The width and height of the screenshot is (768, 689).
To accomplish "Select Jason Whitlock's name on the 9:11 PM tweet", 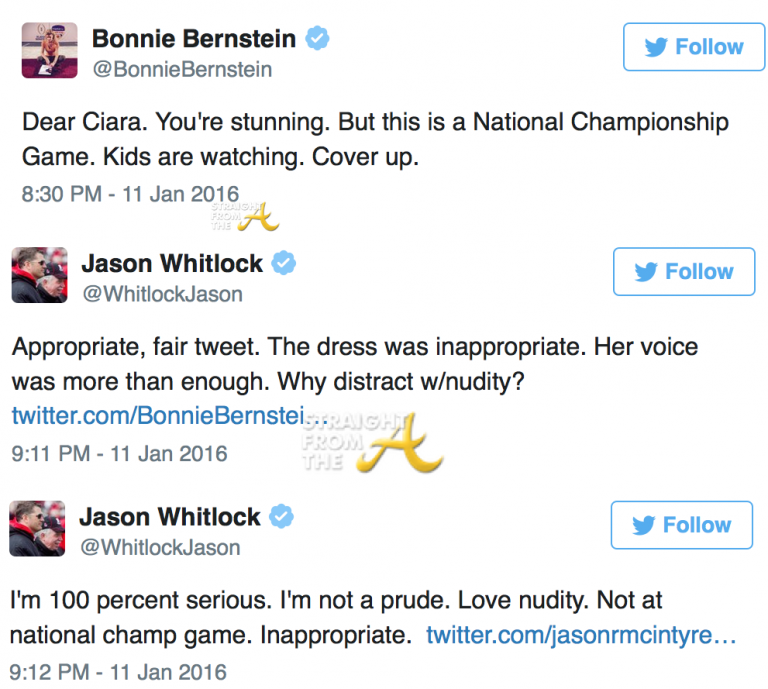I will [x=172, y=263].
